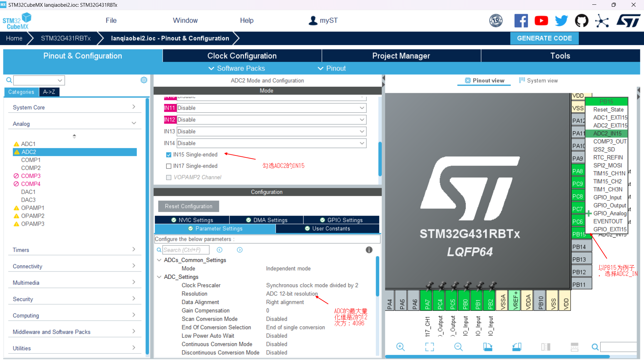
Task: Go to Home breadcrumb
Action: [14, 38]
